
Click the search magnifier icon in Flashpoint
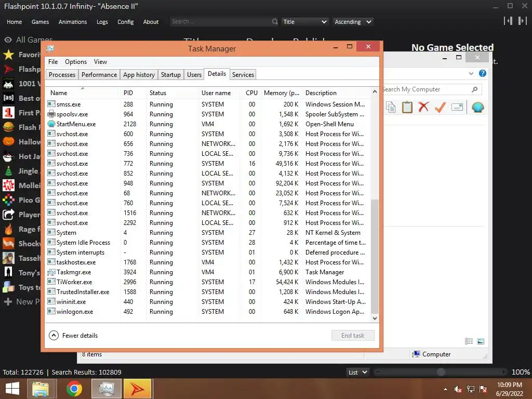click(x=275, y=22)
